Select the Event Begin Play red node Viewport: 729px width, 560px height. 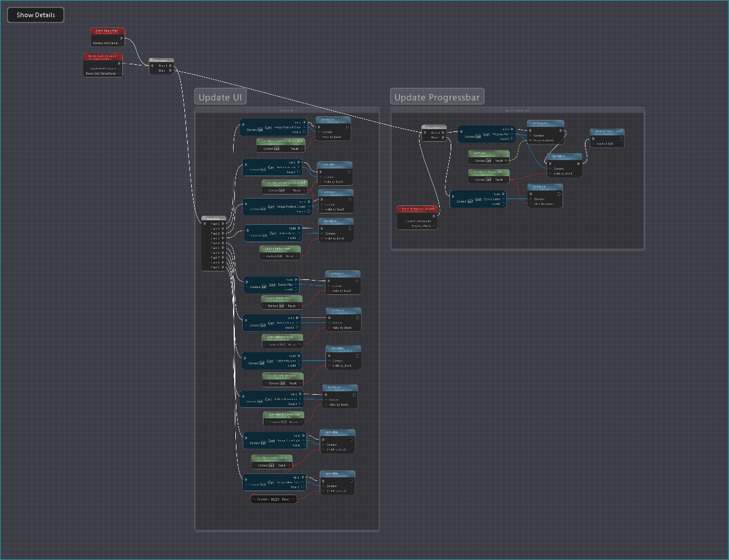coord(107,37)
